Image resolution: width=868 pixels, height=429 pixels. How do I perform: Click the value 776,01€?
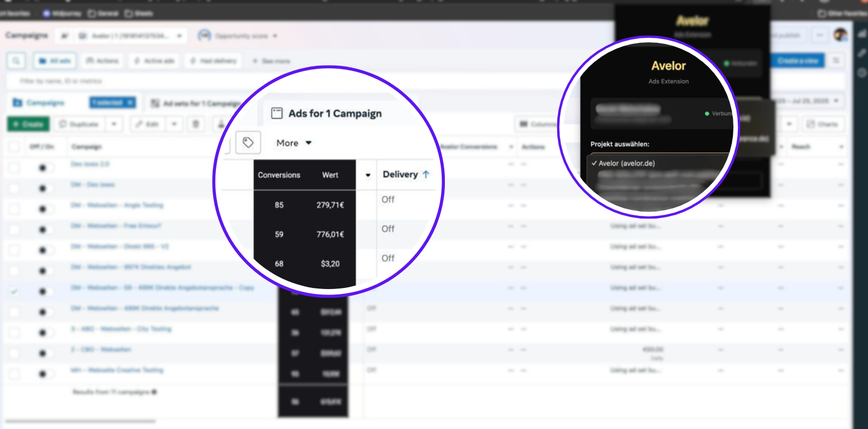click(330, 234)
